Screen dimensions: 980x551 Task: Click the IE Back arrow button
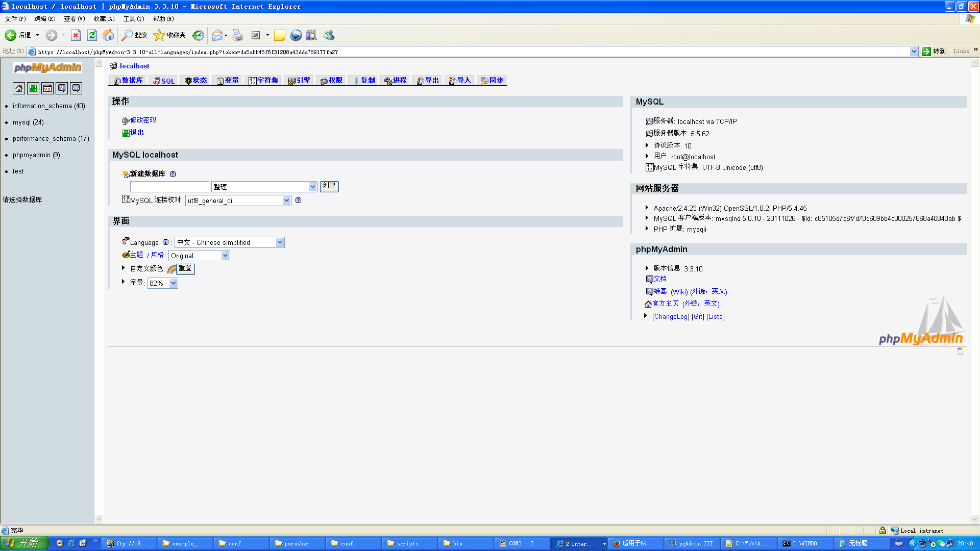point(18,35)
